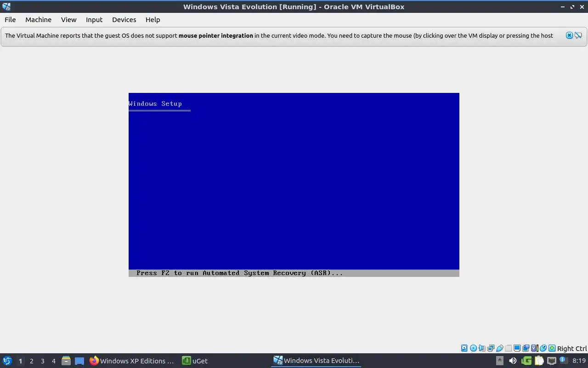This screenshot has height=368, width=588.
Task: Open the file manager taskbar launcher
Action: (x=66, y=361)
